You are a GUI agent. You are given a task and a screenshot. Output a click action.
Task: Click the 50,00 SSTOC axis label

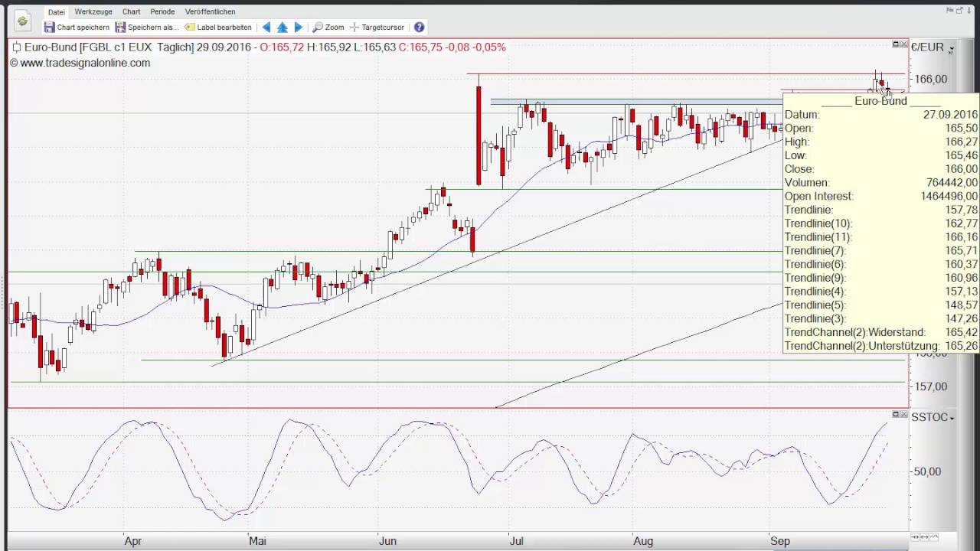click(x=927, y=471)
